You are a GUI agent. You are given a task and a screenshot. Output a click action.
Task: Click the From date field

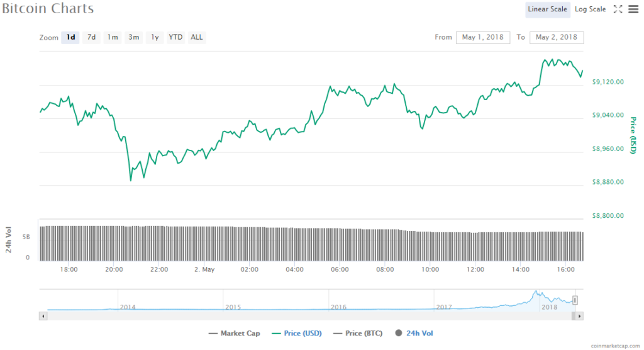[x=482, y=37]
